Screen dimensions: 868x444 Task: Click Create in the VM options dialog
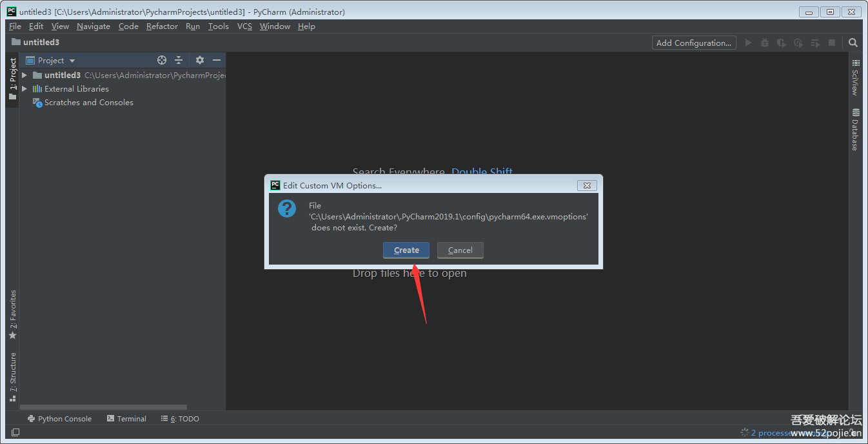[x=406, y=250]
